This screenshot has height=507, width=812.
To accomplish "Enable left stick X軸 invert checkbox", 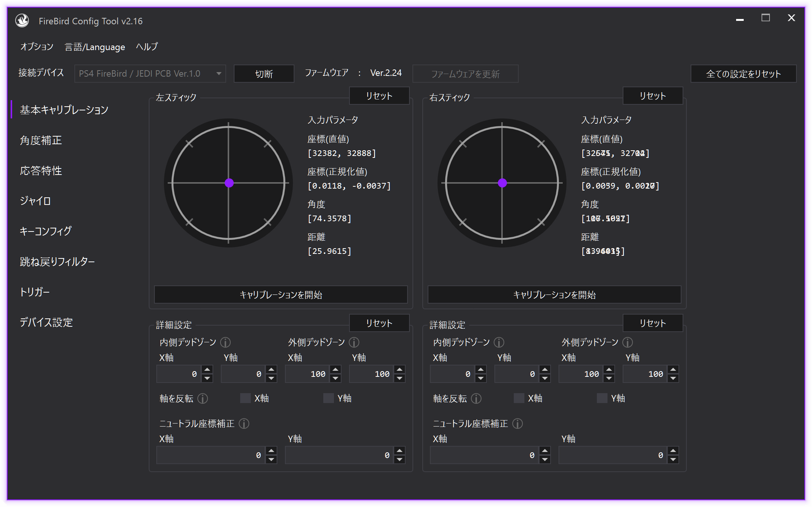I will tap(245, 398).
